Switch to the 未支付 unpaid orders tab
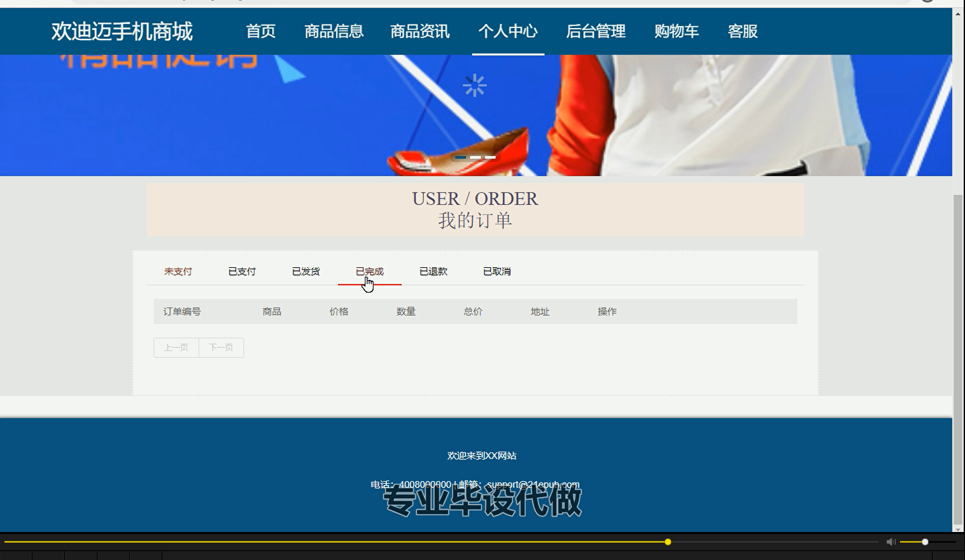The image size is (965, 560). [x=178, y=271]
